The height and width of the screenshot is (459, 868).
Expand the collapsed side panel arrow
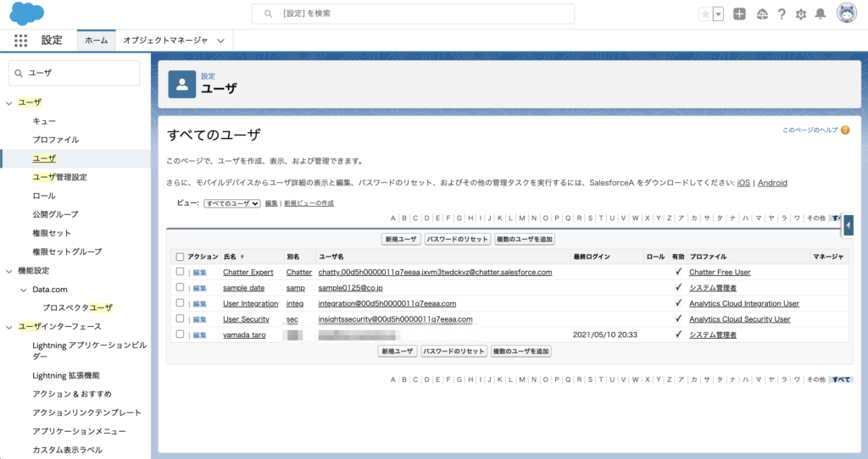coord(848,225)
